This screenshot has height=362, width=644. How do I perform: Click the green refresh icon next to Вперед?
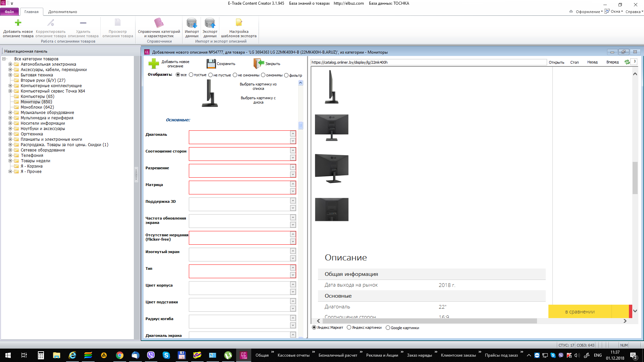point(627,62)
